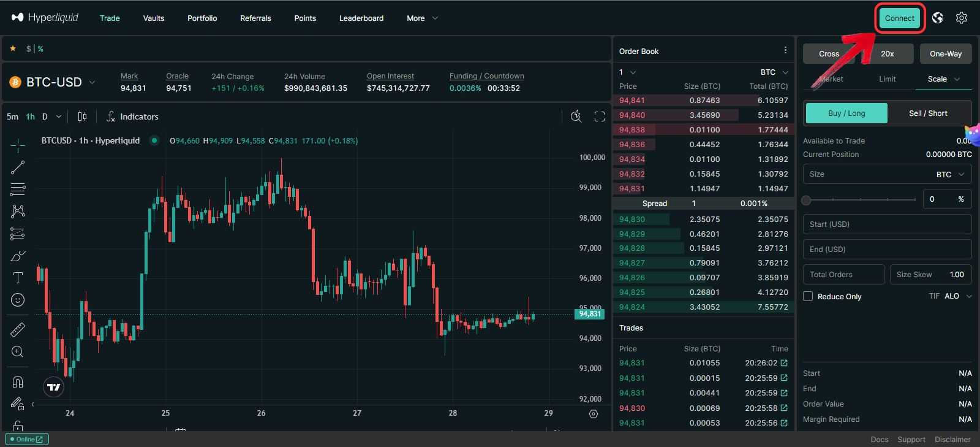
Task: Click the Hyperliquid logo
Action: tap(45, 18)
